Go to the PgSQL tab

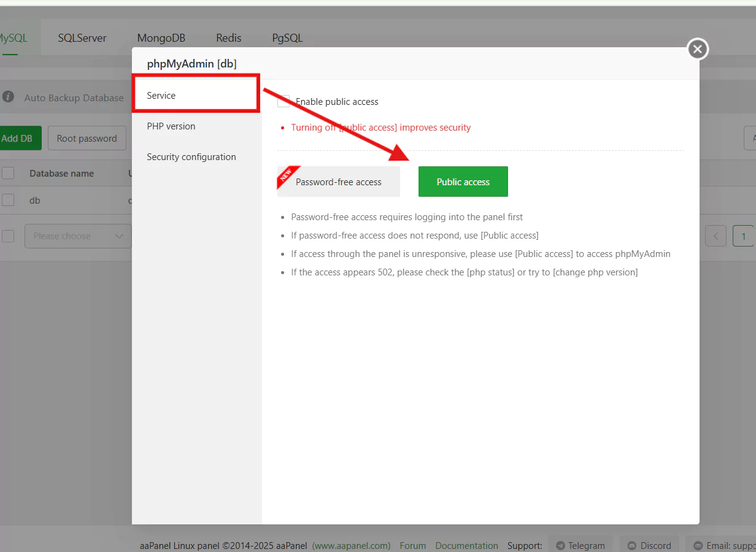click(287, 37)
